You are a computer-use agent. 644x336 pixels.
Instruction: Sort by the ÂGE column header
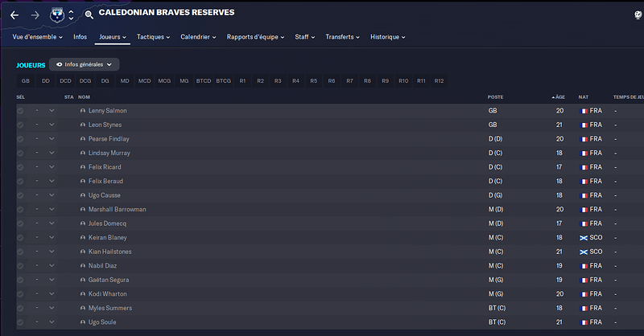559,97
